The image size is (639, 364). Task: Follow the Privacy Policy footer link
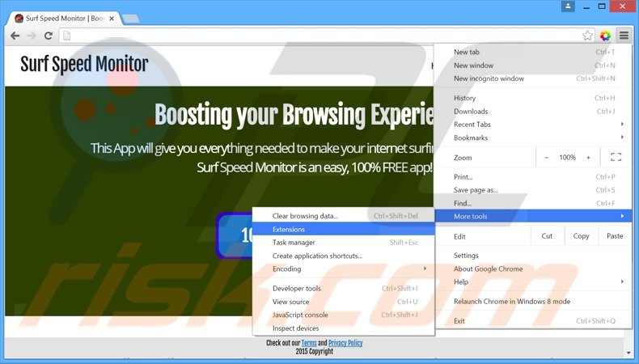[x=345, y=343]
